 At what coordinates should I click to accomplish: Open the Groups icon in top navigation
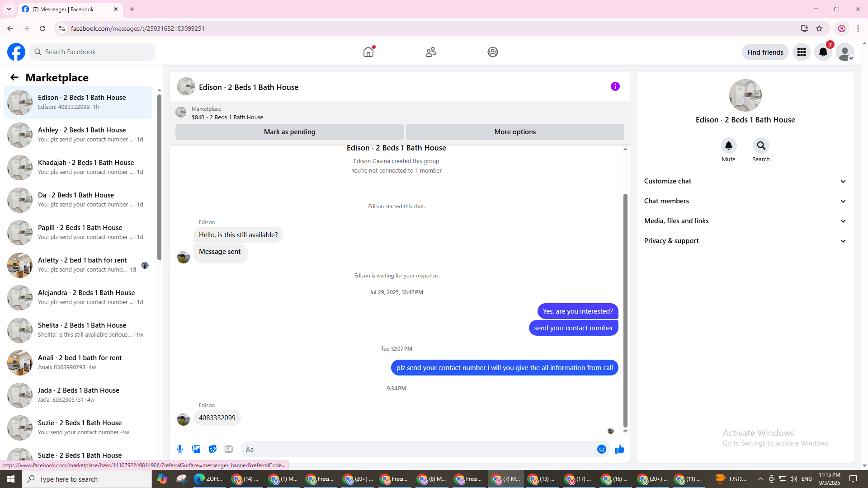click(493, 52)
